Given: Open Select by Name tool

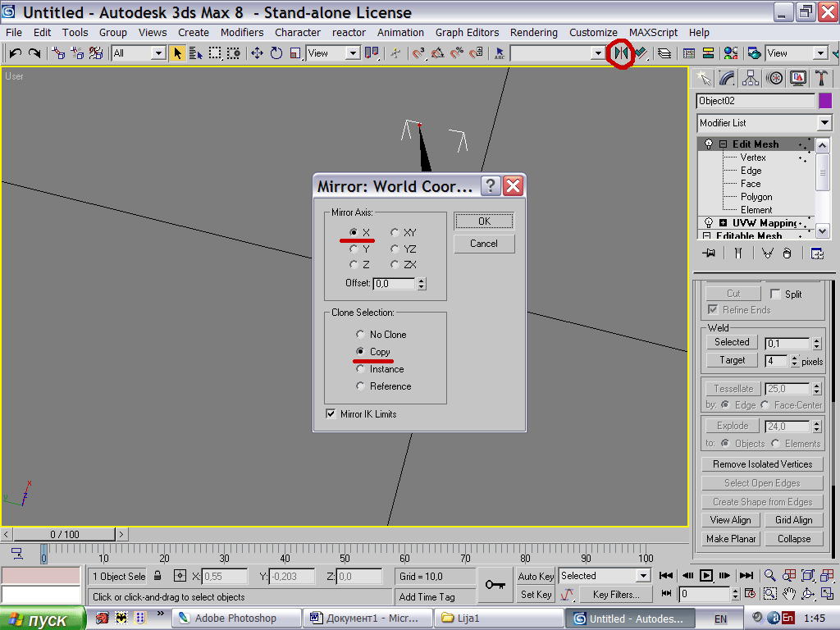Looking at the screenshot, I should click(x=195, y=53).
